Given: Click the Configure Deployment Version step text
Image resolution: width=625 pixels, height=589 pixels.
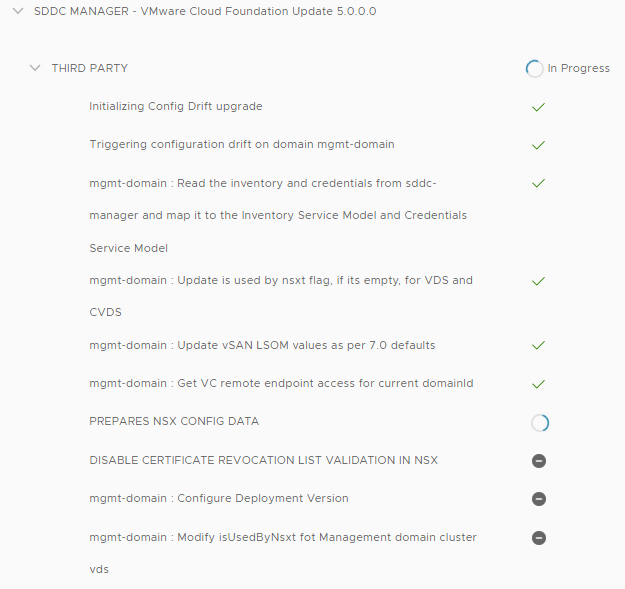Looking at the screenshot, I should (x=219, y=498).
